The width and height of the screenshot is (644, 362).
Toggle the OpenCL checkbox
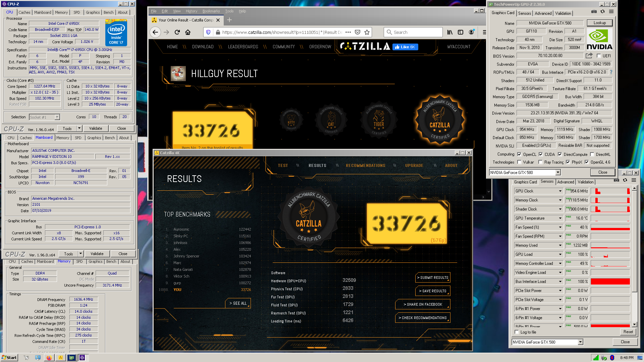pyautogui.click(x=519, y=155)
